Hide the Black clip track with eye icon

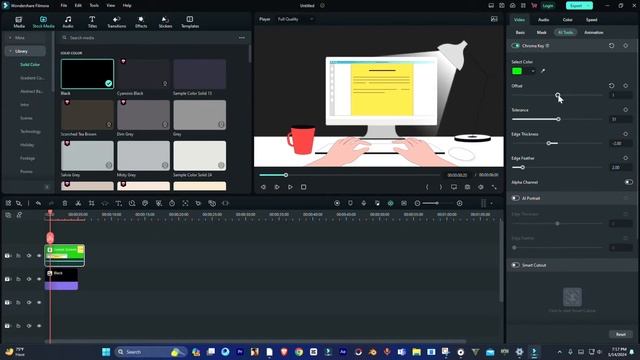39,279
